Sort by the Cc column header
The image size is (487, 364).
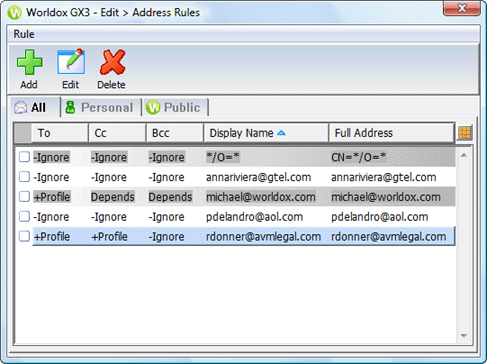click(x=117, y=133)
